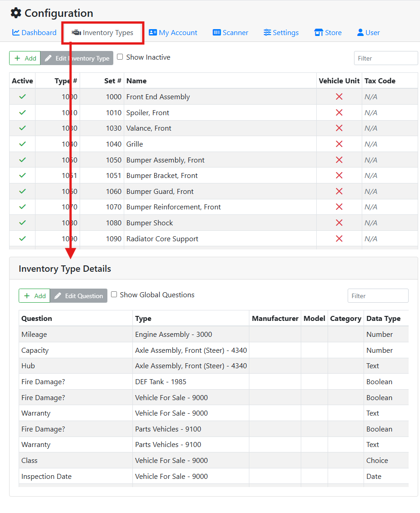Click the Filter field above the questions table
The height and width of the screenshot is (513, 420).
click(378, 295)
